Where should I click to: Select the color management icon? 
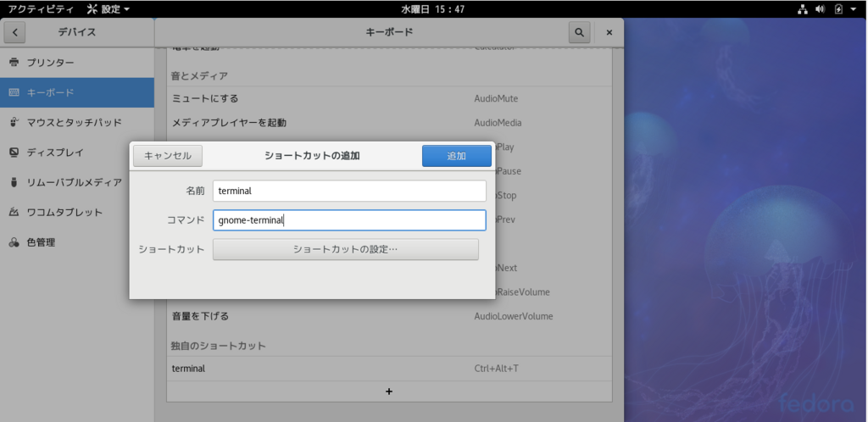click(14, 242)
